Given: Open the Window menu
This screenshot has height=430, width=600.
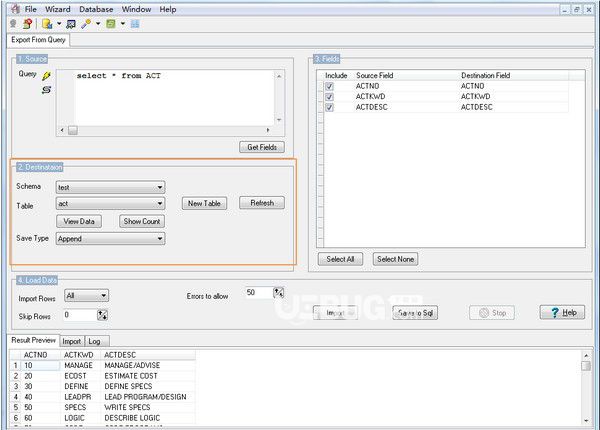Looking at the screenshot, I should [136, 9].
